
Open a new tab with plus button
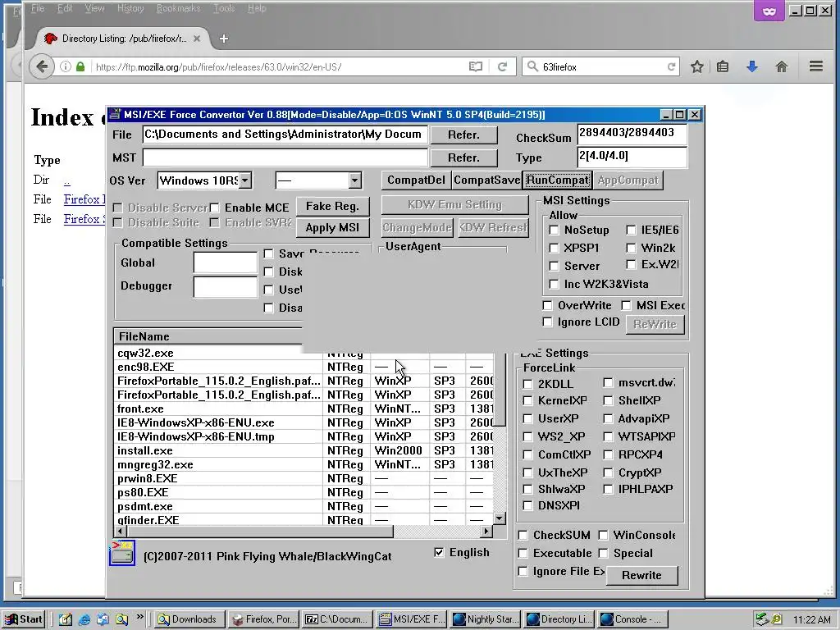(224, 39)
